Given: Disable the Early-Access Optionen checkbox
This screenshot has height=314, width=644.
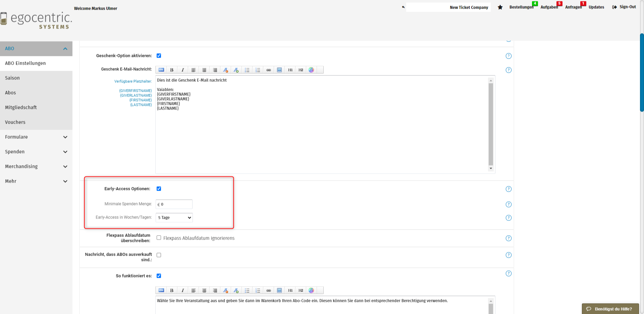Looking at the screenshot, I should click(x=159, y=189).
